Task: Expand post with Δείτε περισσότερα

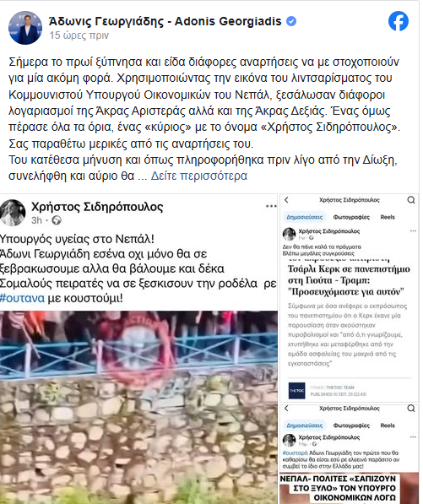Action: [199, 176]
